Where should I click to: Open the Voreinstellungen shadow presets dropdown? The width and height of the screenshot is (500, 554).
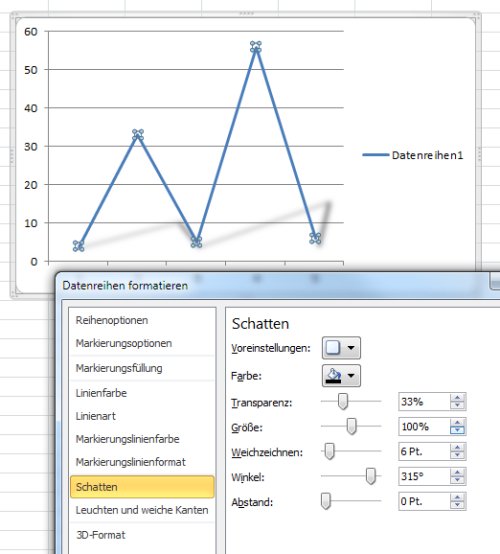[x=341, y=348]
